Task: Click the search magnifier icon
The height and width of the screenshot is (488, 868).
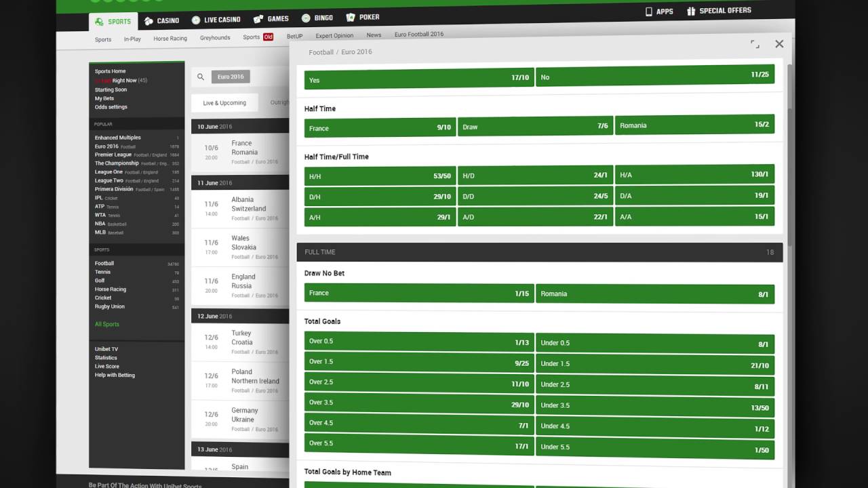Action: tap(200, 77)
